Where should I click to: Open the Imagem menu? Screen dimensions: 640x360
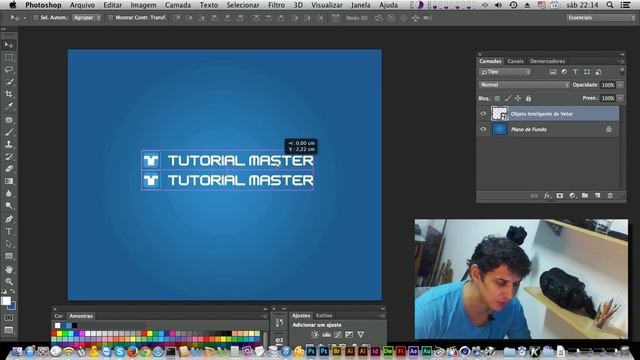(143, 5)
